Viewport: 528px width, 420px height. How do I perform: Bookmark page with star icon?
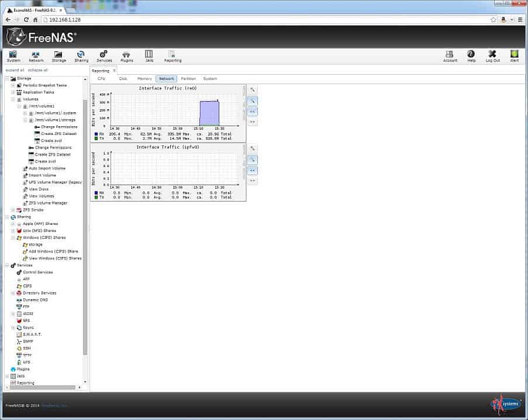click(494, 19)
